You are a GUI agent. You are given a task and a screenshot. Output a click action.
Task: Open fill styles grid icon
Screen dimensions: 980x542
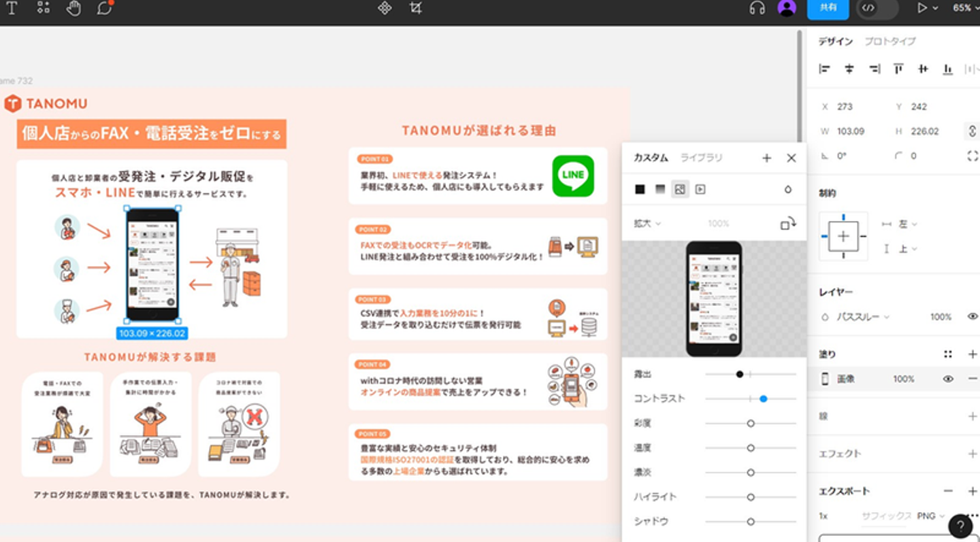point(947,354)
